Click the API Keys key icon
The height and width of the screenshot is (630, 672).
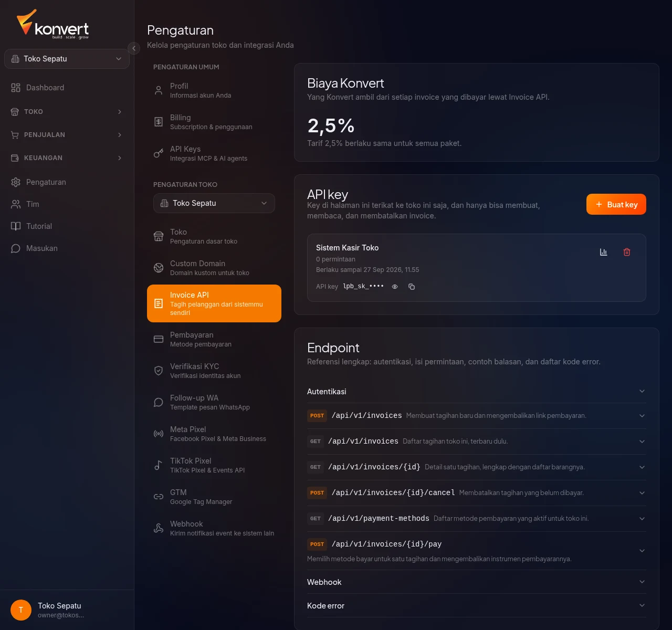coord(159,153)
